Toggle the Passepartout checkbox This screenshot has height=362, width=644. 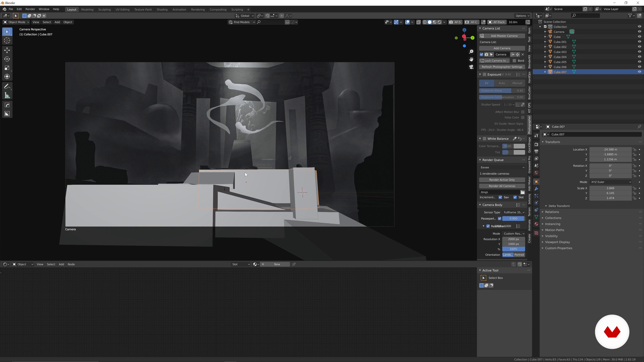click(499, 219)
